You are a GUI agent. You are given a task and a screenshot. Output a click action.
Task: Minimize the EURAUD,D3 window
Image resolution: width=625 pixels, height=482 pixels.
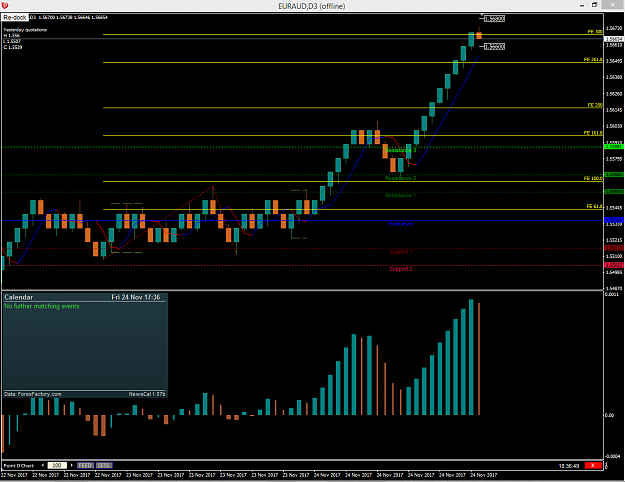click(x=582, y=5)
